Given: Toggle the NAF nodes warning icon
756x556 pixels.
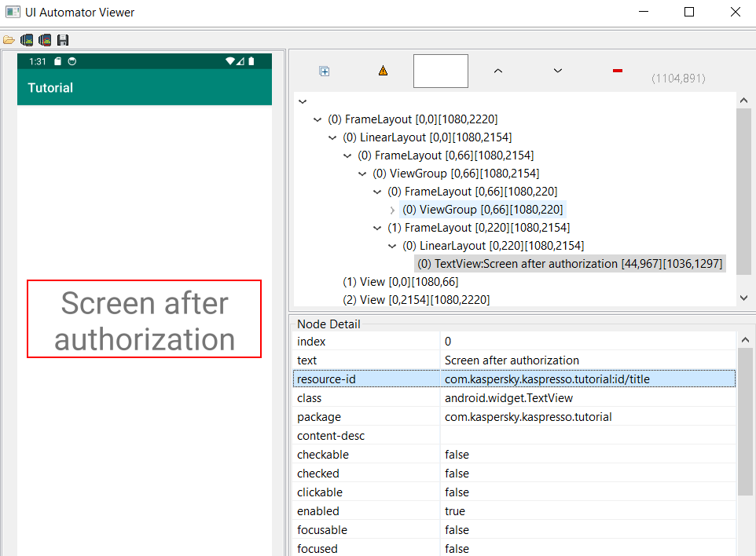Looking at the screenshot, I should (x=383, y=71).
